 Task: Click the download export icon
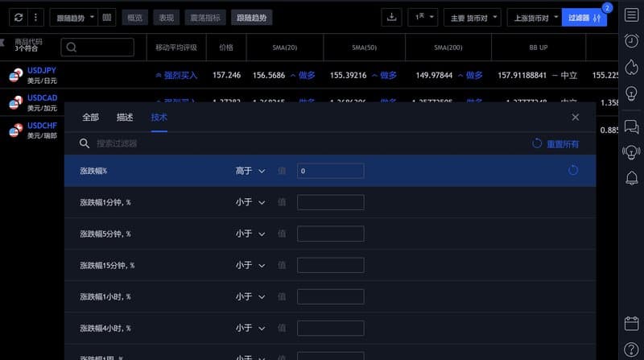[391, 17]
